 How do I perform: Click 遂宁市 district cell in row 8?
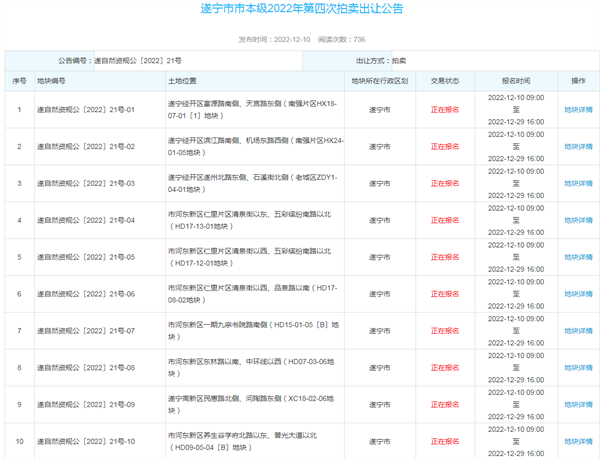(x=380, y=368)
